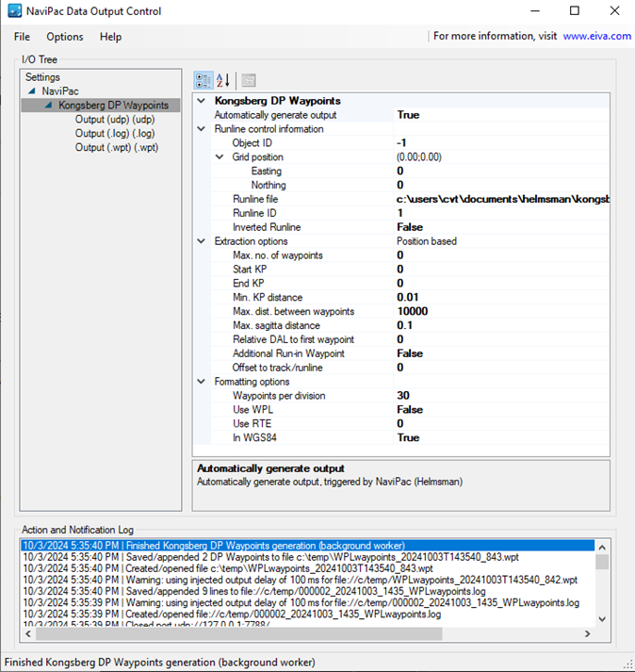Open the Options menu
The width and height of the screenshot is (635, 672).
65,37
